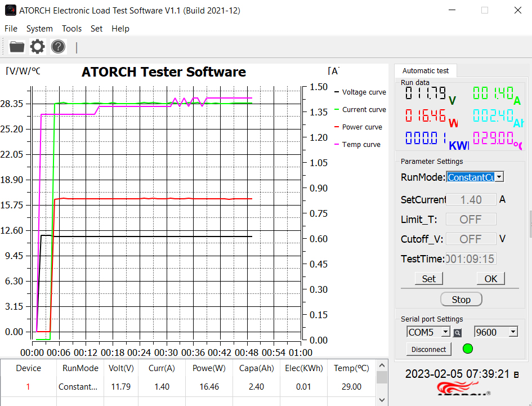Click the Voltage curve legend entry
This screenshot has width=532, height=406.
coord(360,92)
